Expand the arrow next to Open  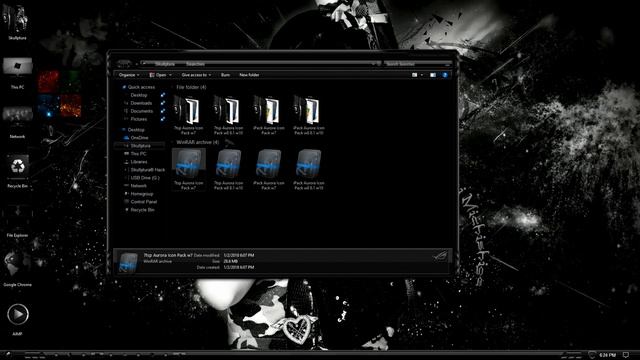tap(170, 75)
